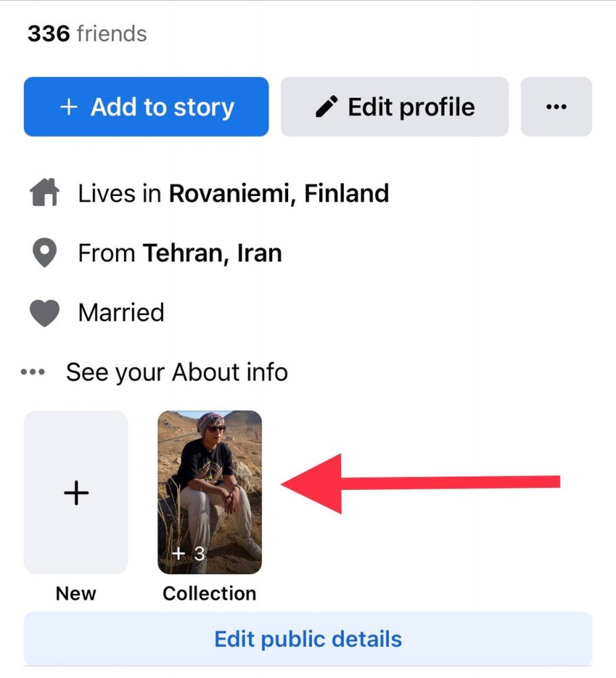Click the Edit public details link
The height and width of the screenshot is (678, 616).
(x=307, y=638)
